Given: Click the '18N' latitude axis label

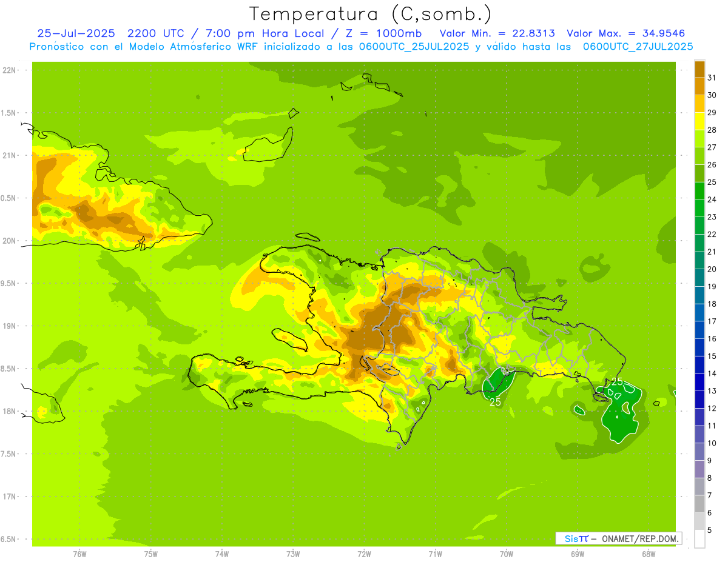Looking at the screenshot, I should pos(8,412).
